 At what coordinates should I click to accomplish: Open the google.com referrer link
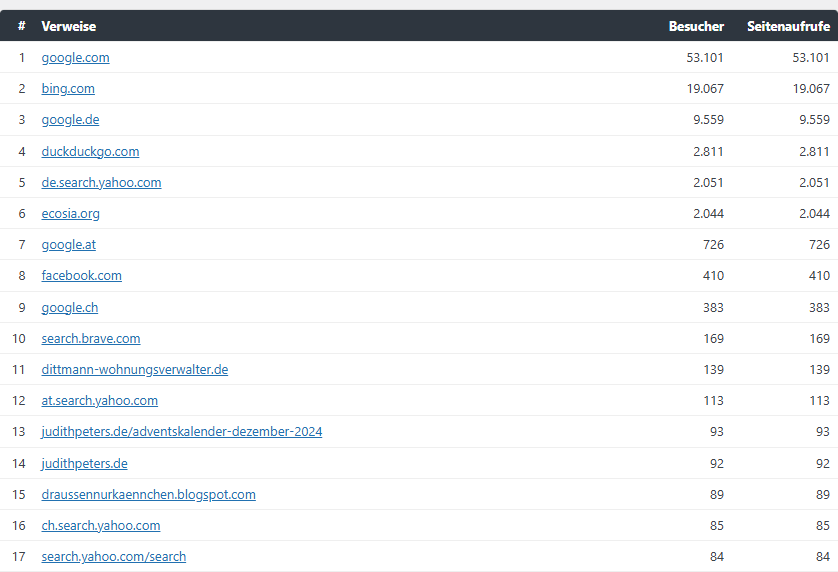tap(75, 58)
